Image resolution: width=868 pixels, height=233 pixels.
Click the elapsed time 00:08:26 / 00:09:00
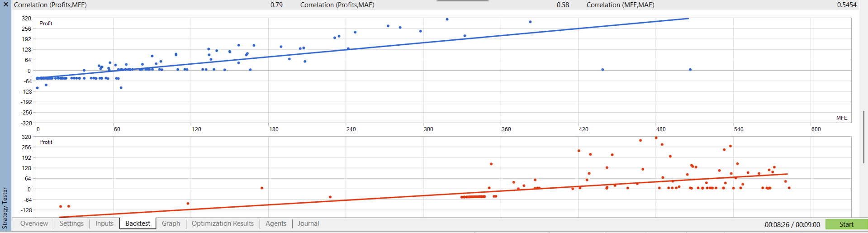point(792,224)
